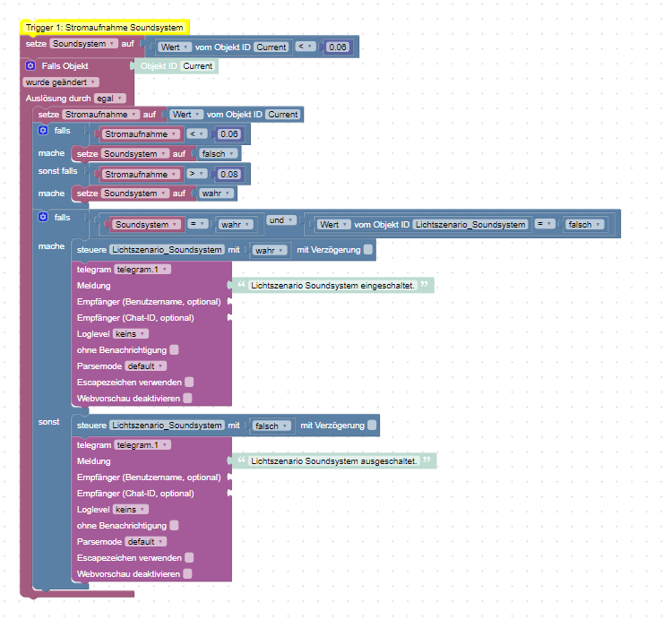Open the '<' operator dropdown in the top setze row

[x=306, y=47]
